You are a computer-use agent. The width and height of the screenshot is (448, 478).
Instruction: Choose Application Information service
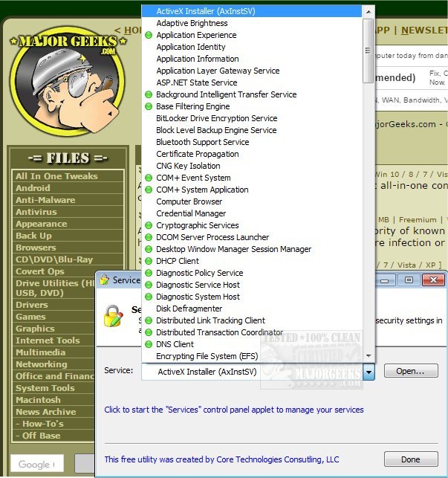[252, 59]
